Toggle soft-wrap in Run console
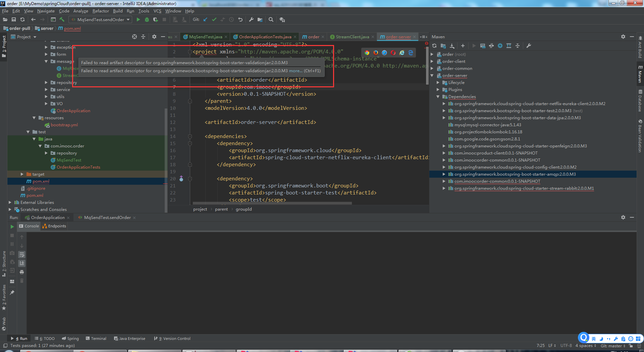This screenshot has width=644, height=352. [x=22, y=255]
